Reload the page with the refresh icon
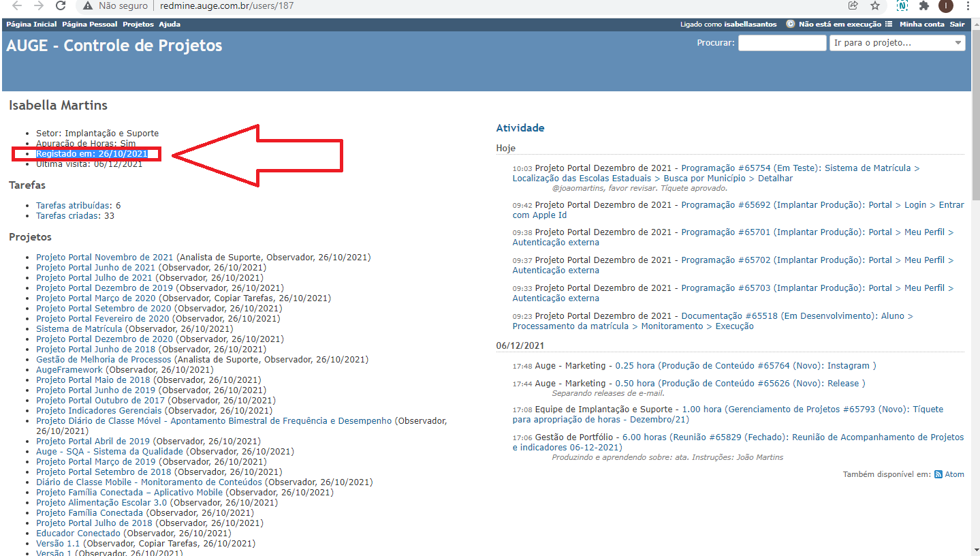This screenshot has width=980, height=556. pyautogui.click(x=61, y=6)
